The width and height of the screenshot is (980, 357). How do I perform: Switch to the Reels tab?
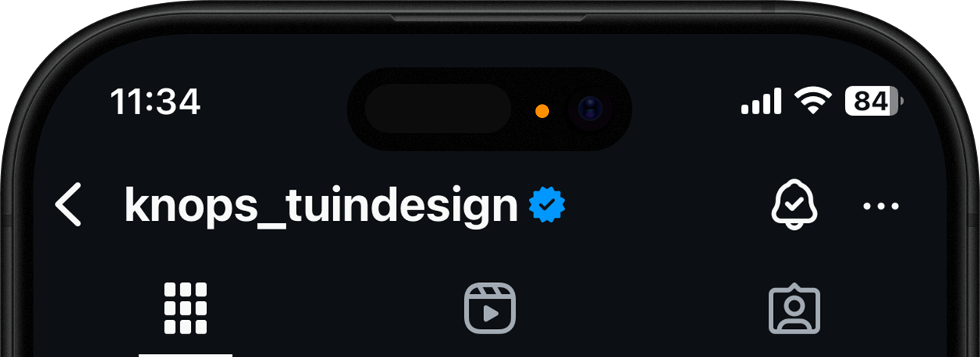tap(489, 309)
